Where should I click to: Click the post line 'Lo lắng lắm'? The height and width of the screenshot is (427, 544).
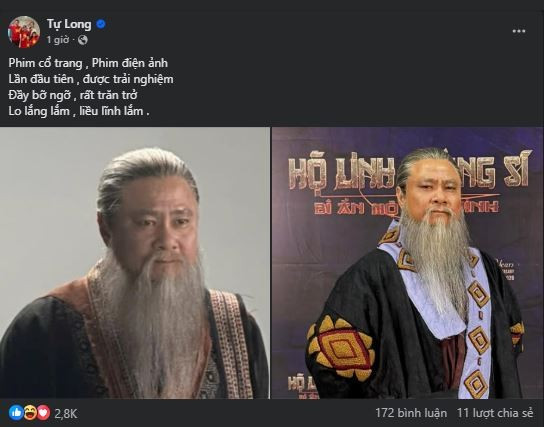pos(39,111)
